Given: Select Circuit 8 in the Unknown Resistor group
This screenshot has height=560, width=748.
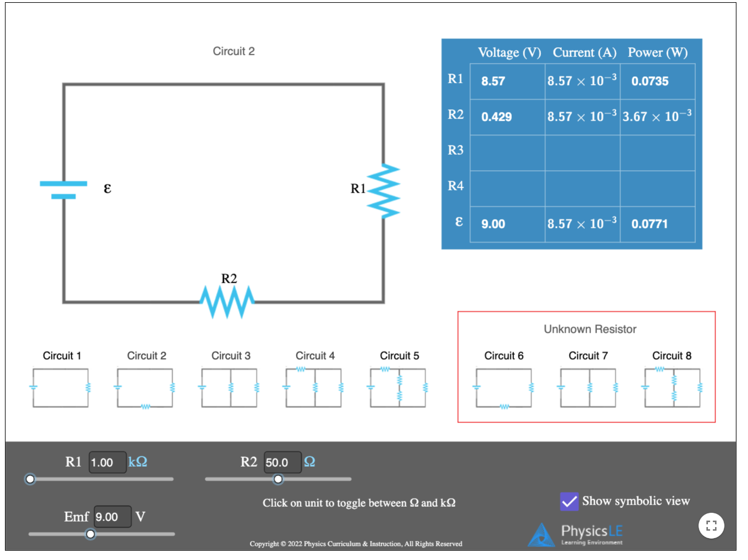Looking at the screenshot, I should pos(672,387).
